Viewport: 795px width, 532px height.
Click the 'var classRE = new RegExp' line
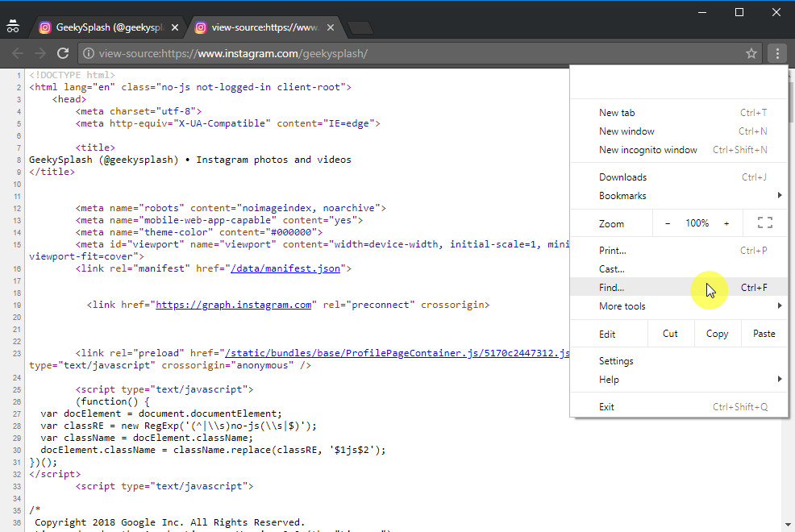[x=178, y=426]
